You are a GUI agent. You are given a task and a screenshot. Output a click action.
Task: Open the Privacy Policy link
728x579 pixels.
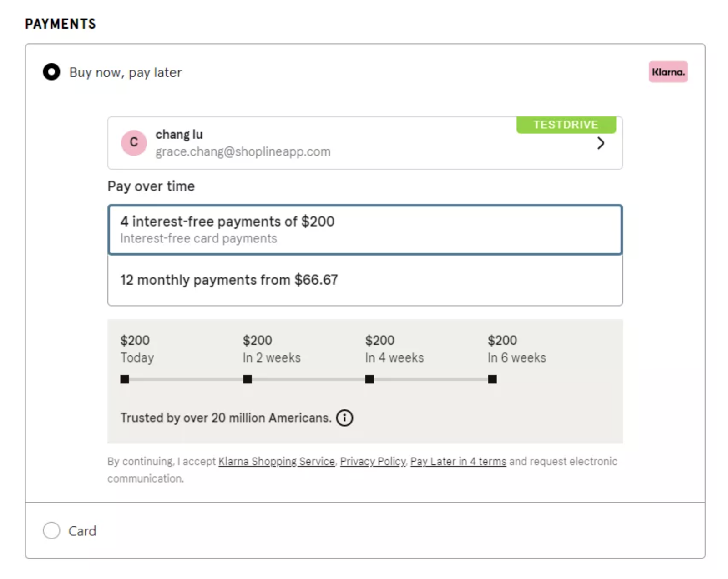[373, 461]
